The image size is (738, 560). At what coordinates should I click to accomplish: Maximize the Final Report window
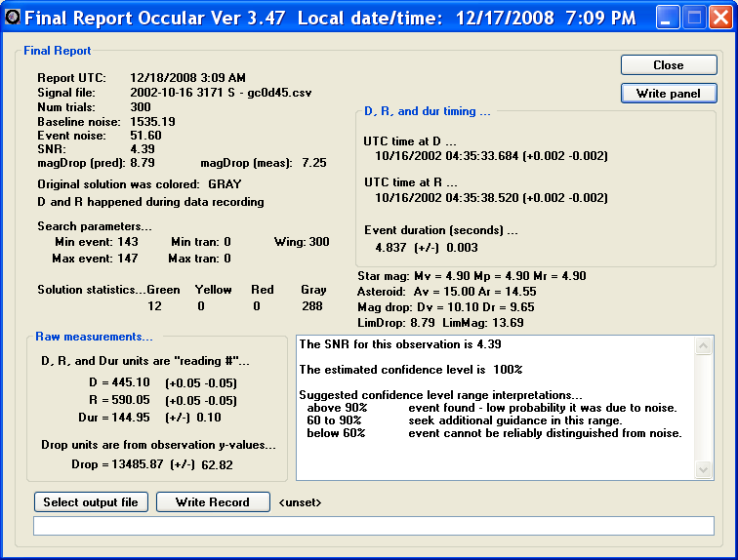tap(694, 18)
